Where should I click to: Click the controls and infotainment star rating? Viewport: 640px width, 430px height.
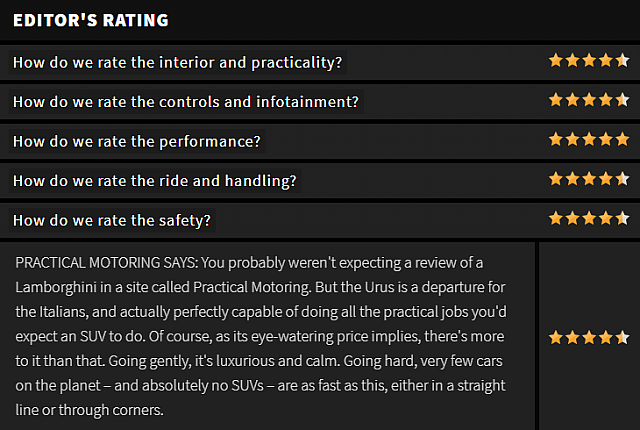pyautogui.click(x=589, y=100)
